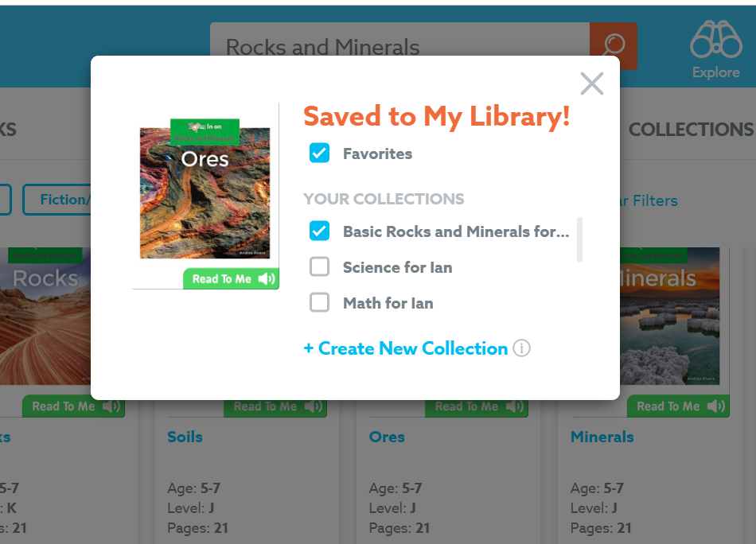The width and height of the screenshot is (756, 544).
Task: Uncheck the Favorites checkbox
Action: pos(319,153)
